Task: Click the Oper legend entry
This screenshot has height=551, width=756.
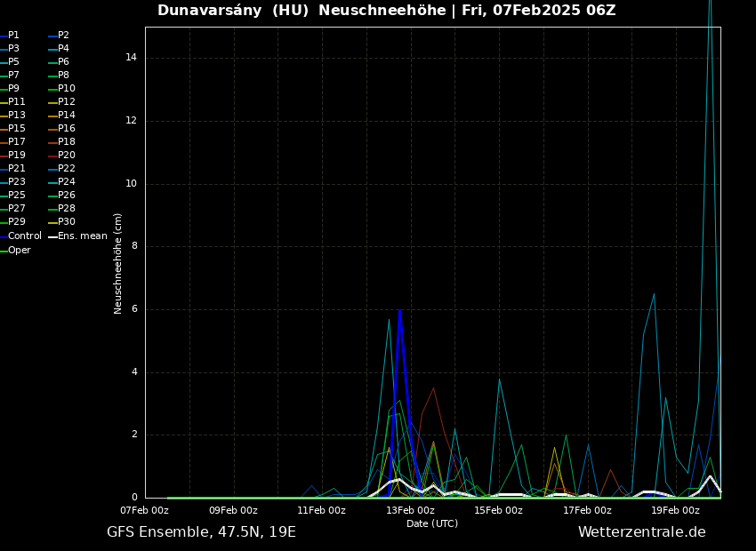Action: [x=19, y=251]
